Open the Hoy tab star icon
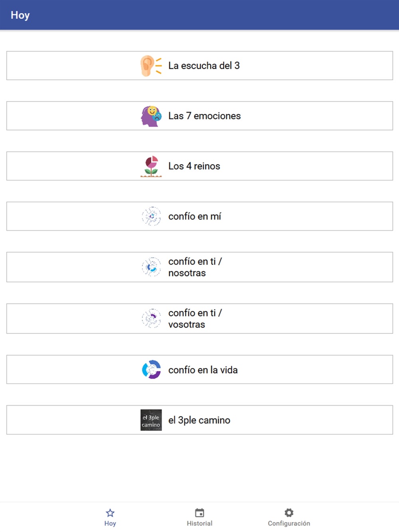Viewport: 399px width, 532px height. click(x=110, y=513)
